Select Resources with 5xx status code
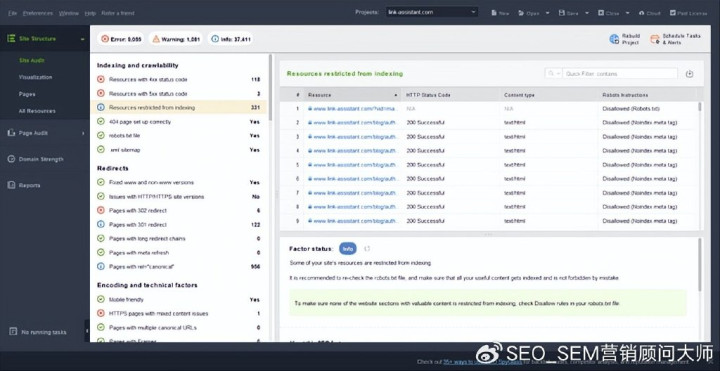 (x=179, y=94)
